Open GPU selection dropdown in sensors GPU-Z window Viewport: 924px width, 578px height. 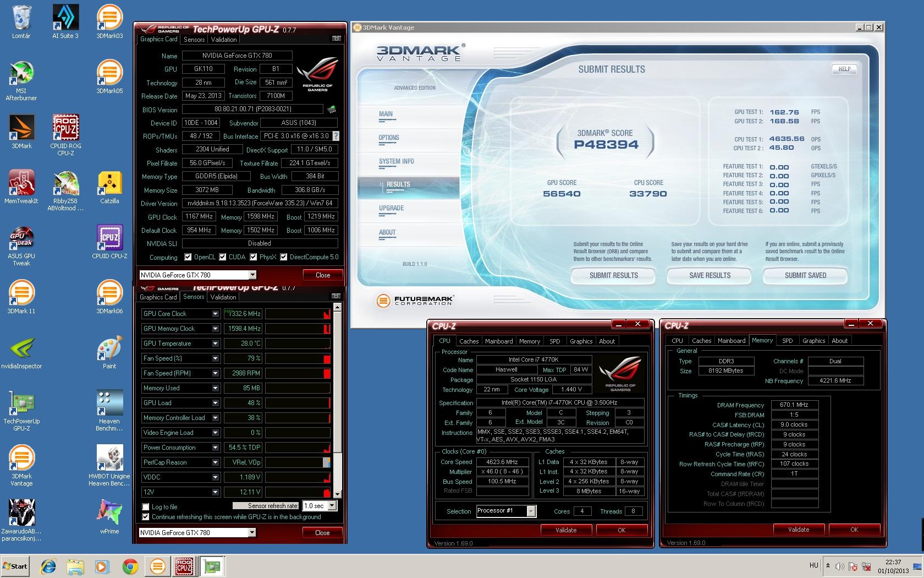pos(252,532)
